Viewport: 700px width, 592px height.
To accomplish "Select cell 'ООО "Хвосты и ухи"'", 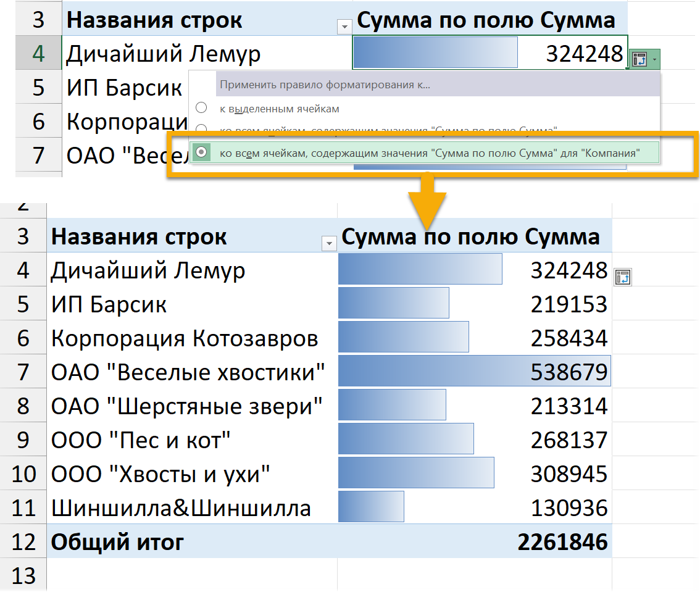I will tap(192, 473).
